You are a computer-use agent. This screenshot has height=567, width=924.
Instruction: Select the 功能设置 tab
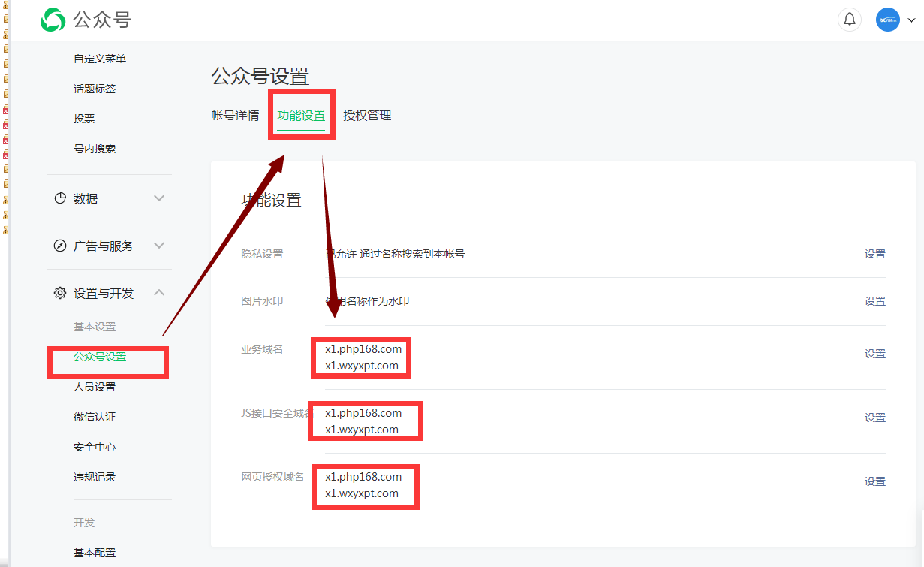(301, 115)
